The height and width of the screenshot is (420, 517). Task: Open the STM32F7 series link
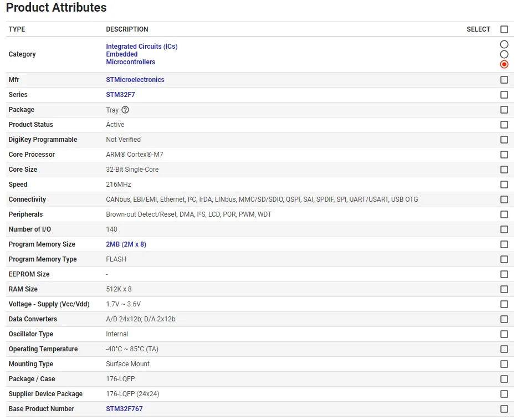pos(120,95)
